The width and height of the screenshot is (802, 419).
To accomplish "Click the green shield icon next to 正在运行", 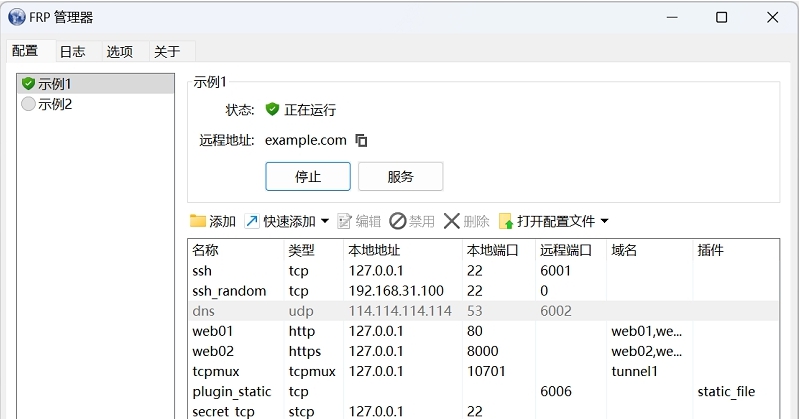I will point(272,109).
